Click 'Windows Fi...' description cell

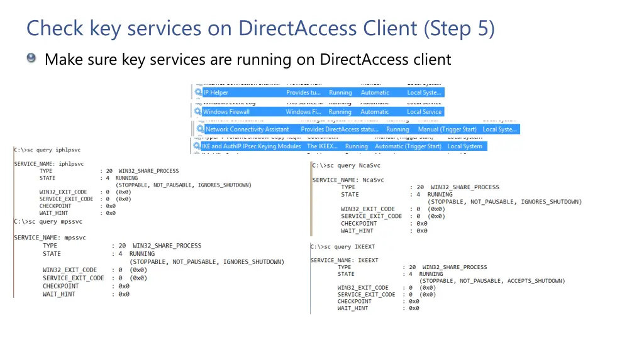click(304, 112)
